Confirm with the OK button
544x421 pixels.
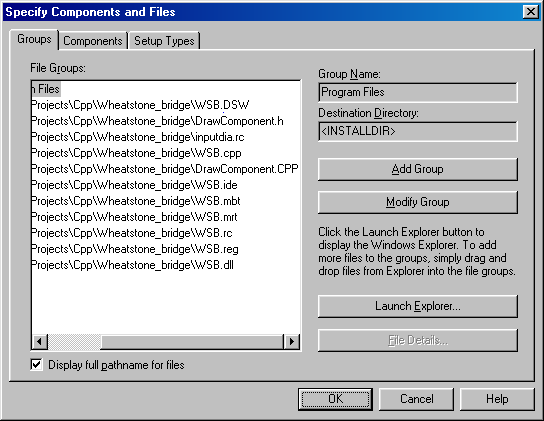[335, 399]
